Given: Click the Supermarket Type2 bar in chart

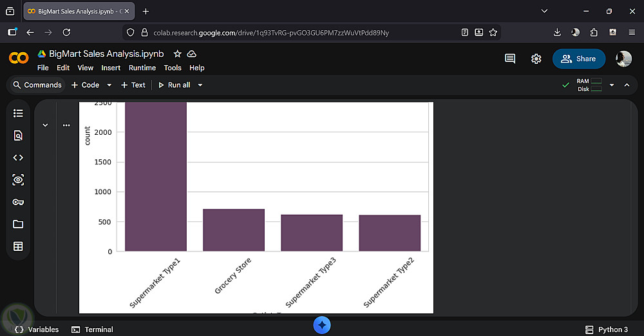Looking at the screenshot, I should point(390,233).
